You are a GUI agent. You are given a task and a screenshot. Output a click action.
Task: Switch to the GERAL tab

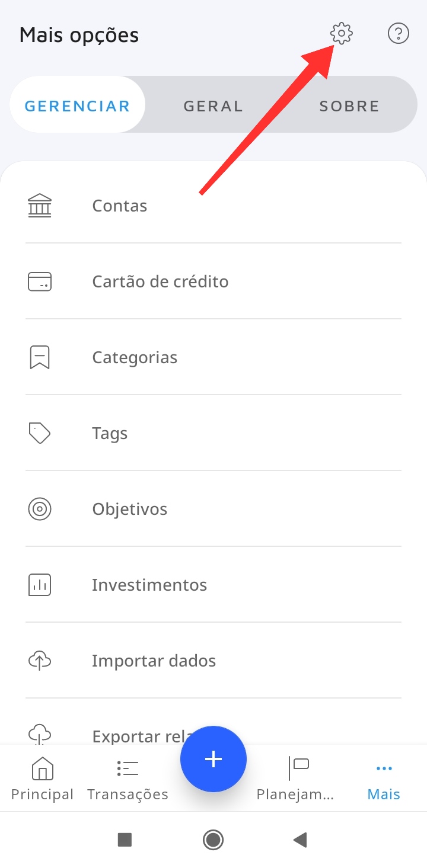pos(213,106)
